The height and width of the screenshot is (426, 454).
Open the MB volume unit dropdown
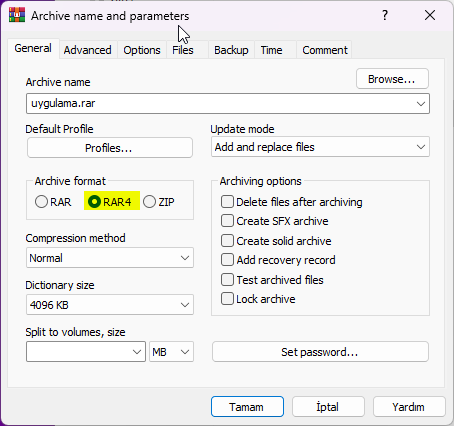(x=171, y=352)
